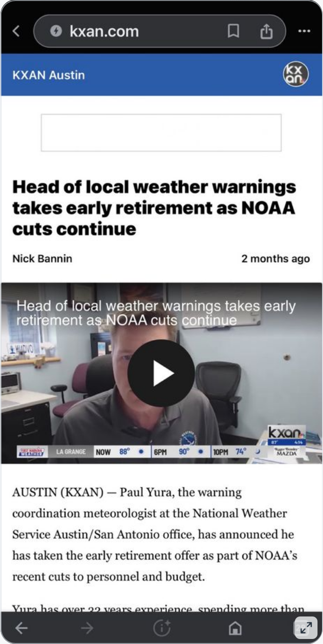Play the retirement news video

point(161,373)
